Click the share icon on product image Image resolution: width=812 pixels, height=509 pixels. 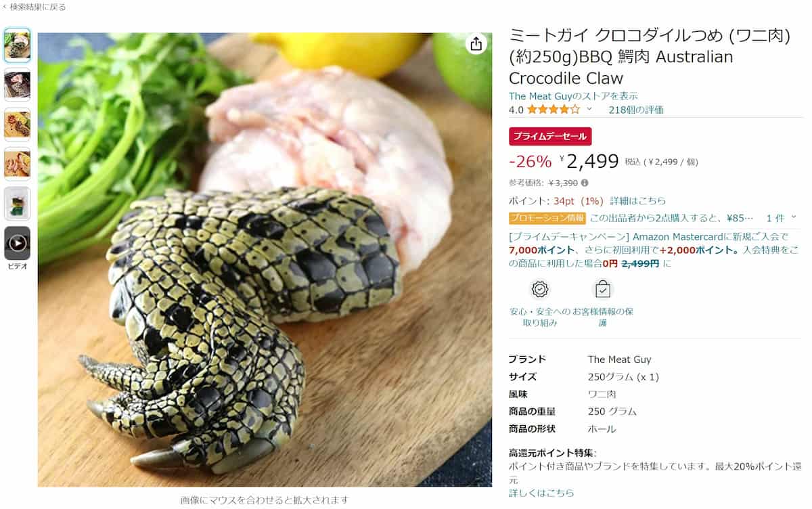[x=476, y=44]
